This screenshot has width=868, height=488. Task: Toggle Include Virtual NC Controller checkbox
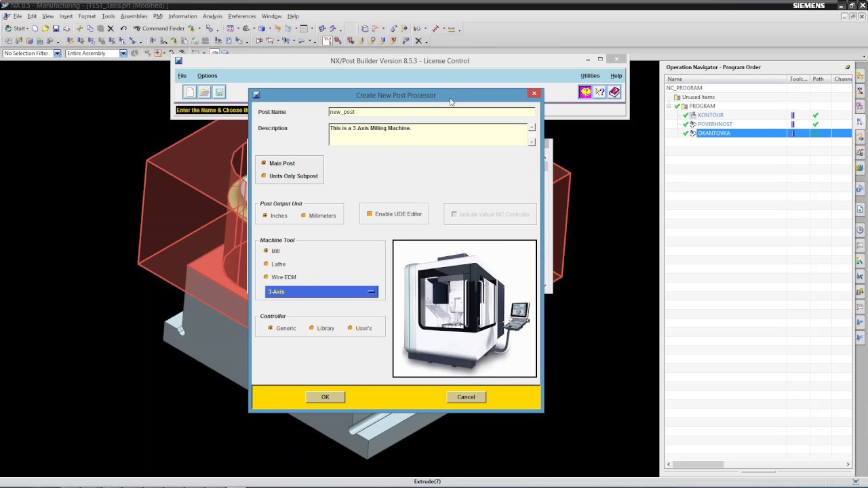point(454,214)
